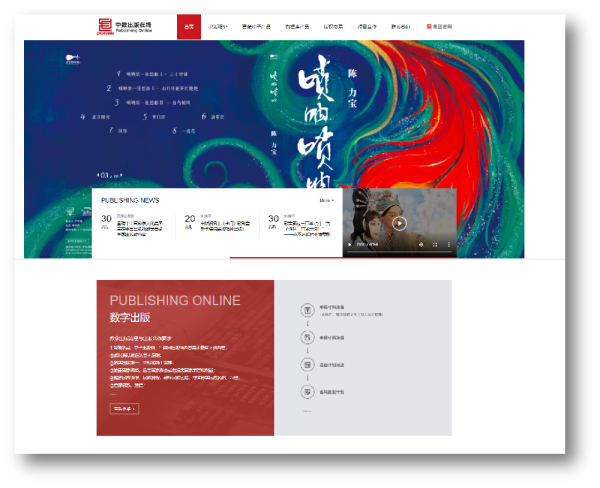Image resolution: width=600 pixels, height=488 pixels.
Task: Click the outlined learn-more button in the red panel
Action: (x=124, y=409)
